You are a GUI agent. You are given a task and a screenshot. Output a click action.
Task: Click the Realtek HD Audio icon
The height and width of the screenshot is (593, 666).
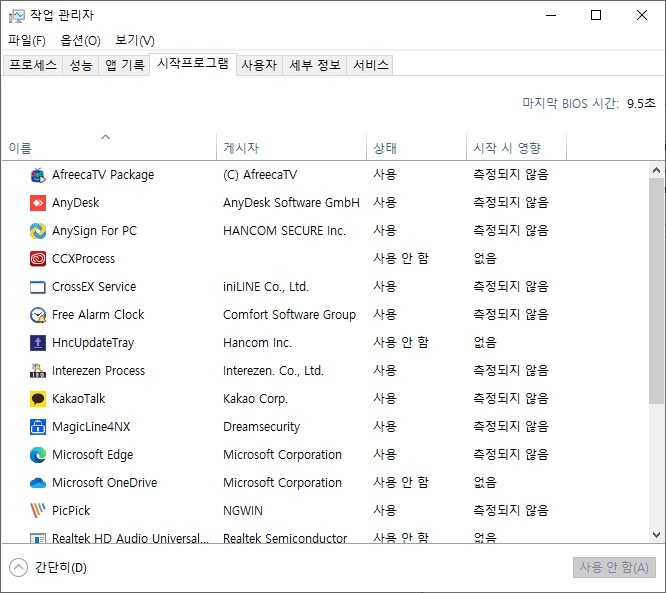tap(38, 538)
